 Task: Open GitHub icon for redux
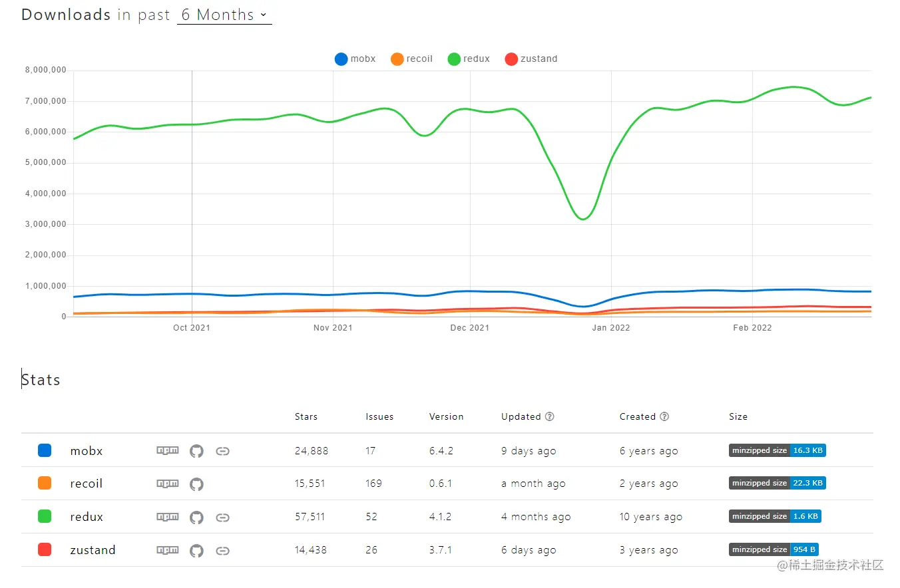[x=196, y=517]
